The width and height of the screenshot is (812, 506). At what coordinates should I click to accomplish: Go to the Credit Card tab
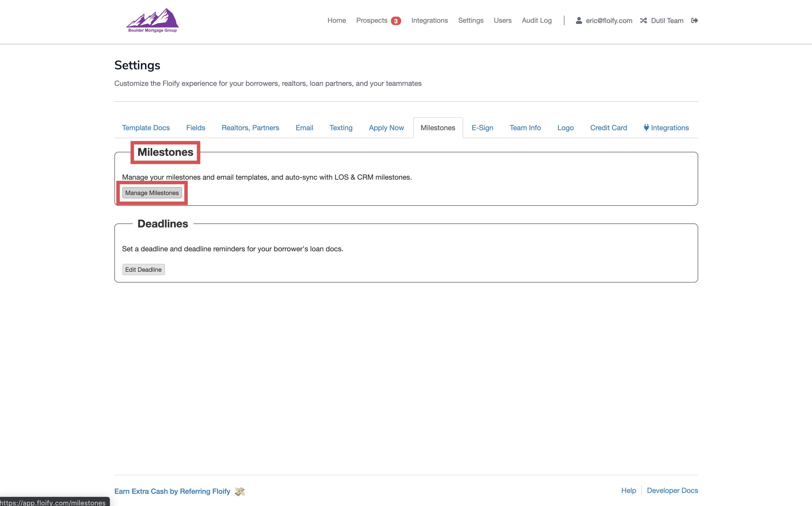point(608,128)
